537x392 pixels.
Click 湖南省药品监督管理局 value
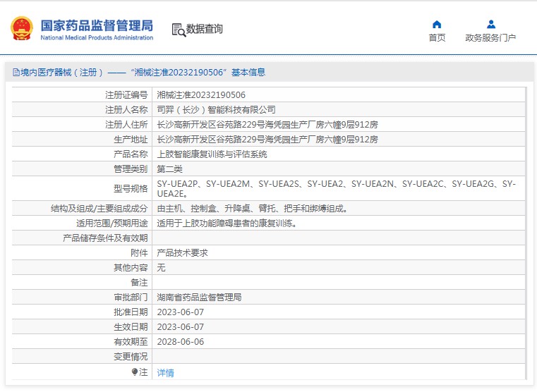tap(199, 298)
